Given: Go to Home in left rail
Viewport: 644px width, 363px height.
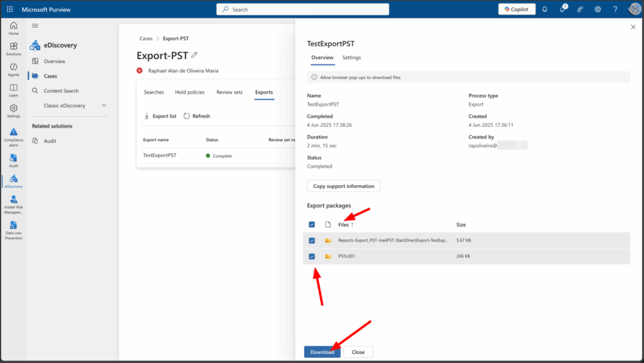Looking at the screenshot, I should pyautogui.click(x=14, y=29).
